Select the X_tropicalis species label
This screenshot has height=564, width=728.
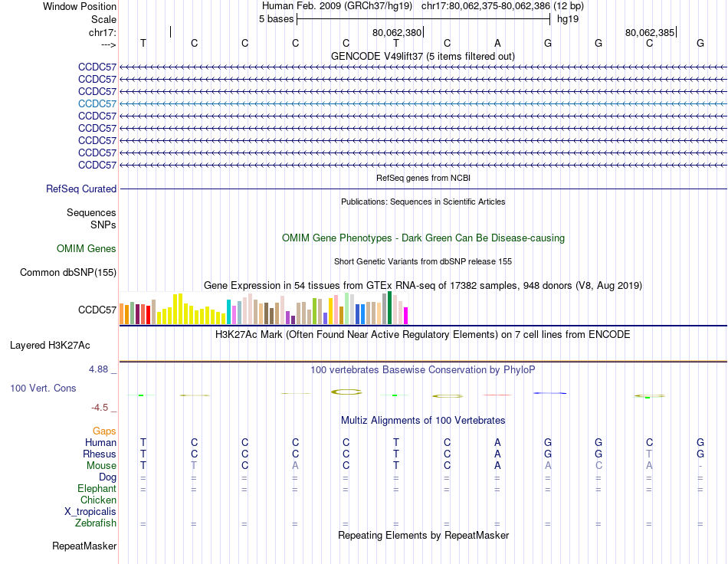click(90, 512)
